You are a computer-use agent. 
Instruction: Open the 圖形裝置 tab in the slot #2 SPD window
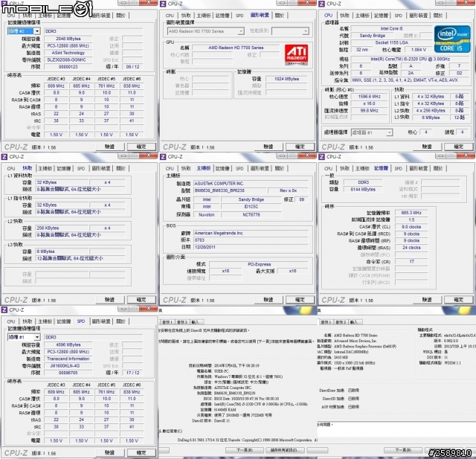pos(101,16)
